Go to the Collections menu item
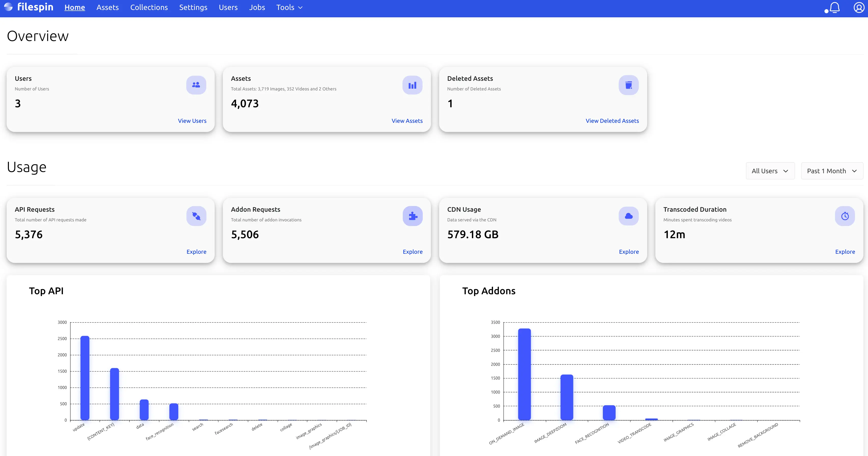 click(149, 7)
